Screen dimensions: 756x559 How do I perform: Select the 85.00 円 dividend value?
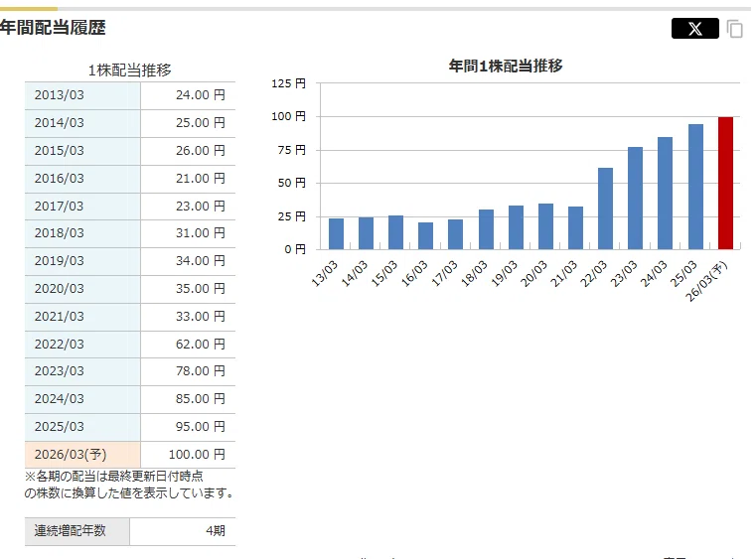click(x=200, y=399)
